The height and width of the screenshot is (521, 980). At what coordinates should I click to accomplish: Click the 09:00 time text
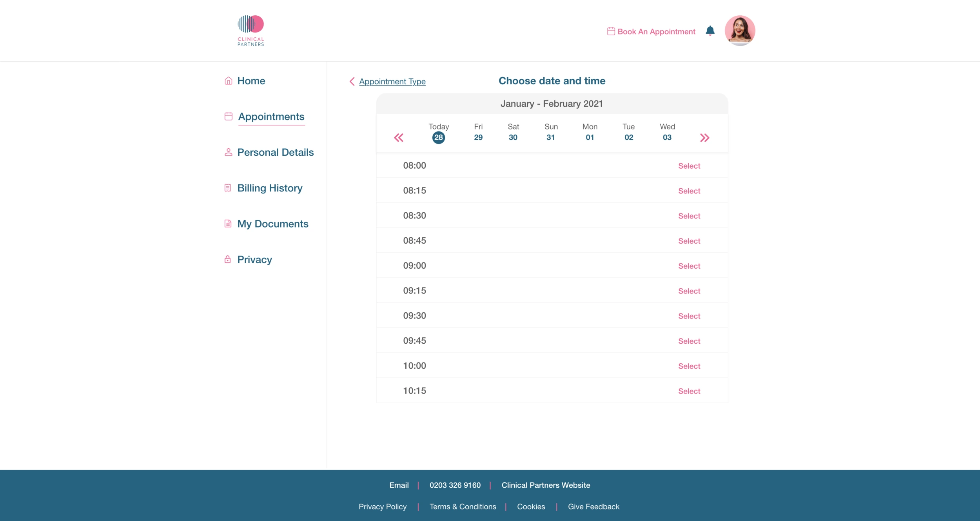tap(414, 266)
